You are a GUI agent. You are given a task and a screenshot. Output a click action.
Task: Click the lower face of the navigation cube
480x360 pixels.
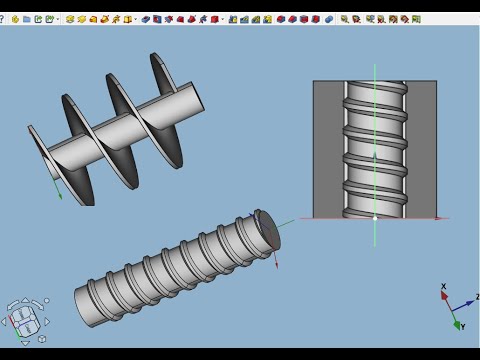coord(28,329)
